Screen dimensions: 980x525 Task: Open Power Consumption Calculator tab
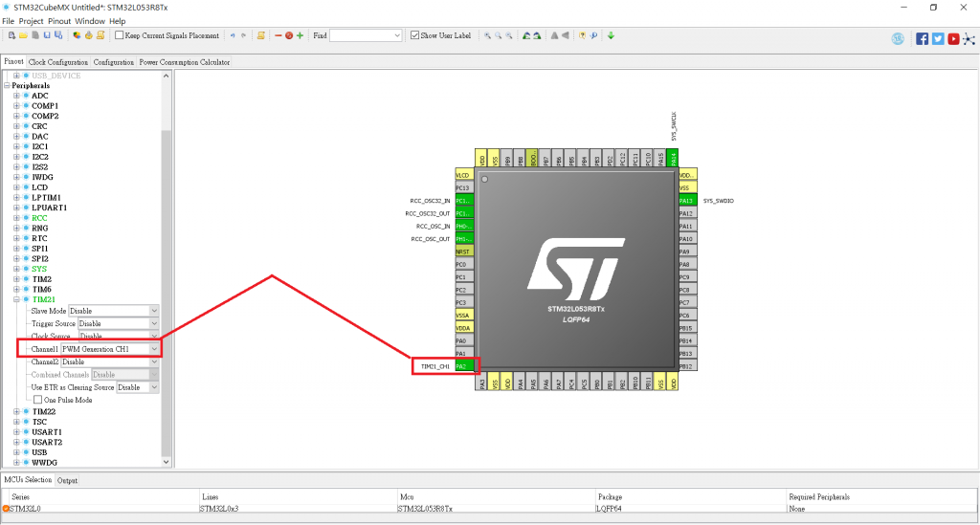point(185,62)
